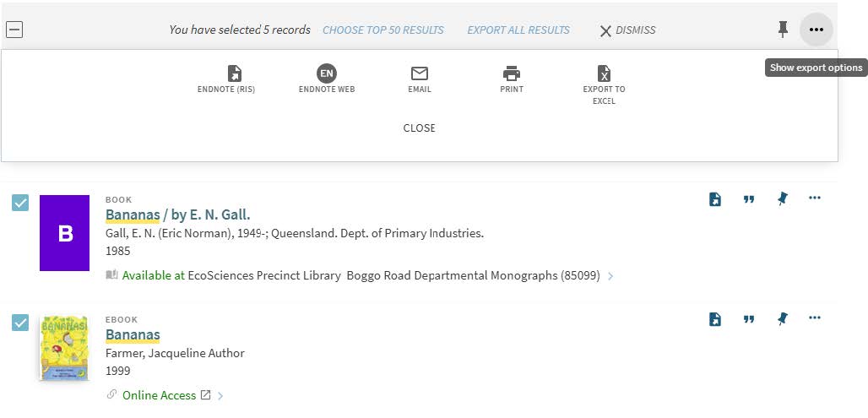Expand availability chevron for Boggo Road holdings
868x418 pixels.
coord(610,276)
